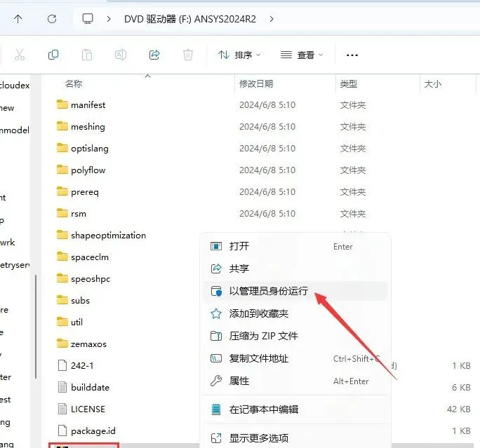
Task: Select the subs folder
Action: [x=73, y=300]
